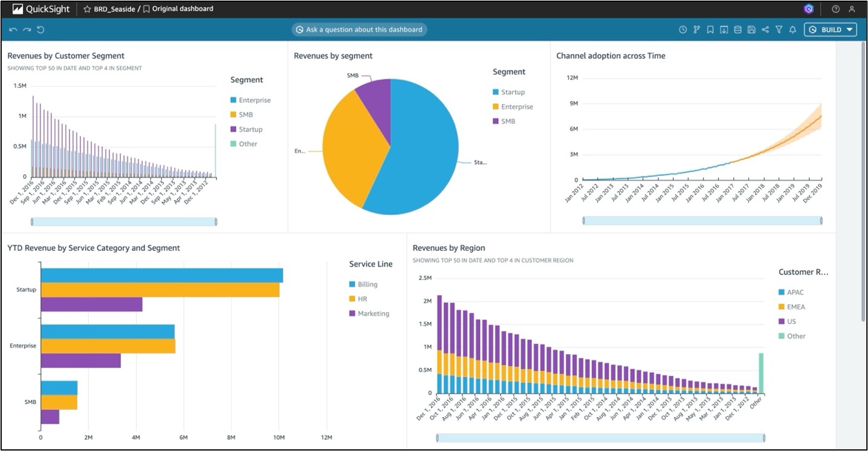Screen dimensions: 868x451
Task: Click the range slider under Channel adoption chart
Action: (702, 221)
